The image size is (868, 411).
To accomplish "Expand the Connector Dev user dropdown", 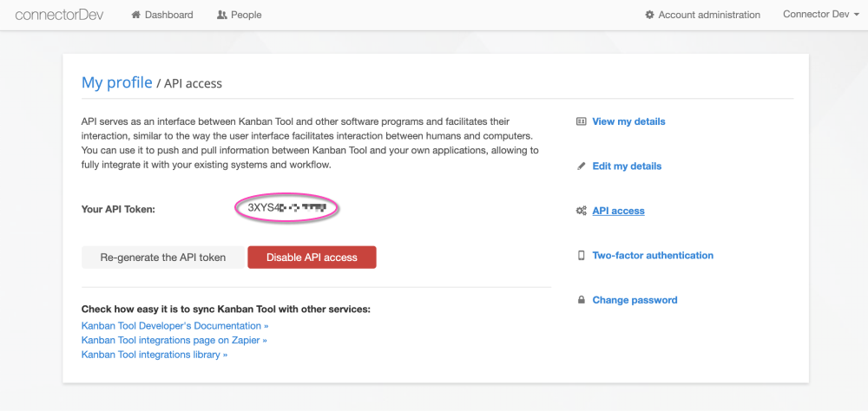I will (821, 15).
